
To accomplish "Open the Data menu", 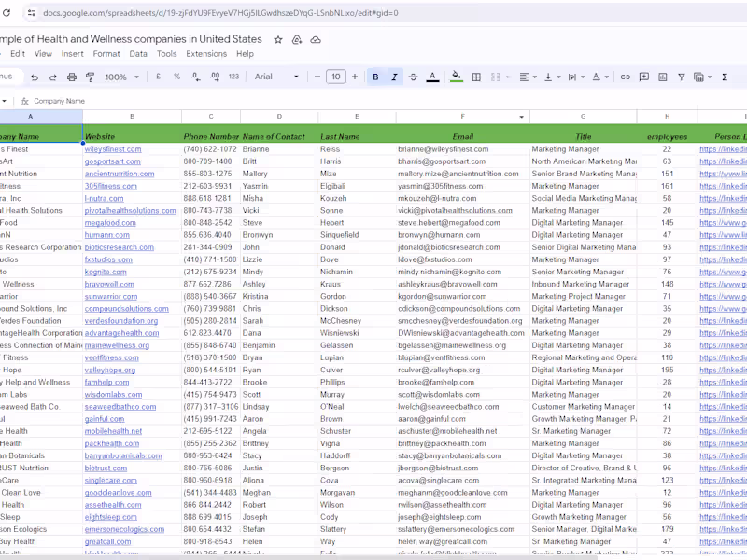I will tap(136, 55).
